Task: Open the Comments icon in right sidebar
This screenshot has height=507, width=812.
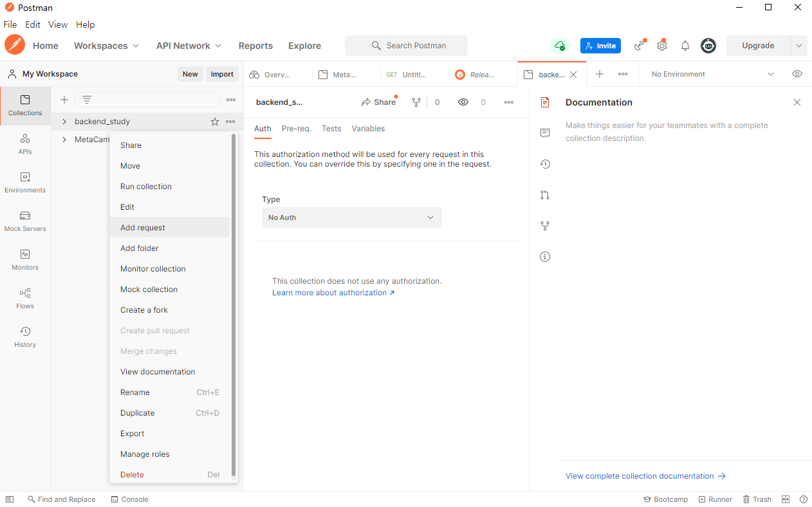Action: coord(545,133)
